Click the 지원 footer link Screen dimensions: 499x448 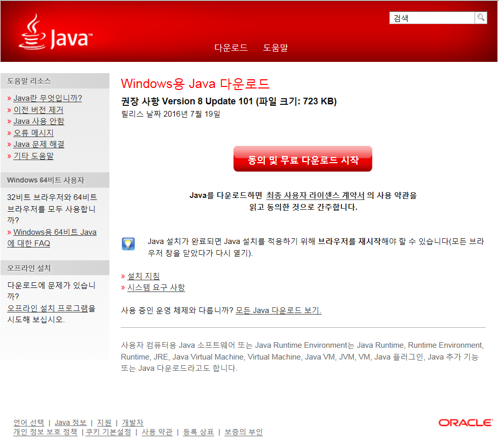point(104,422)
